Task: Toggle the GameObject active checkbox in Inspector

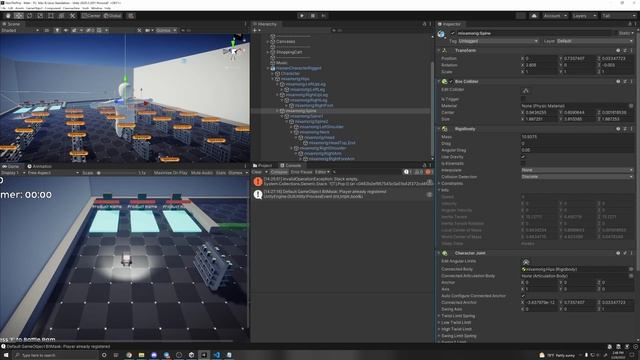Action: click(453, 33)
